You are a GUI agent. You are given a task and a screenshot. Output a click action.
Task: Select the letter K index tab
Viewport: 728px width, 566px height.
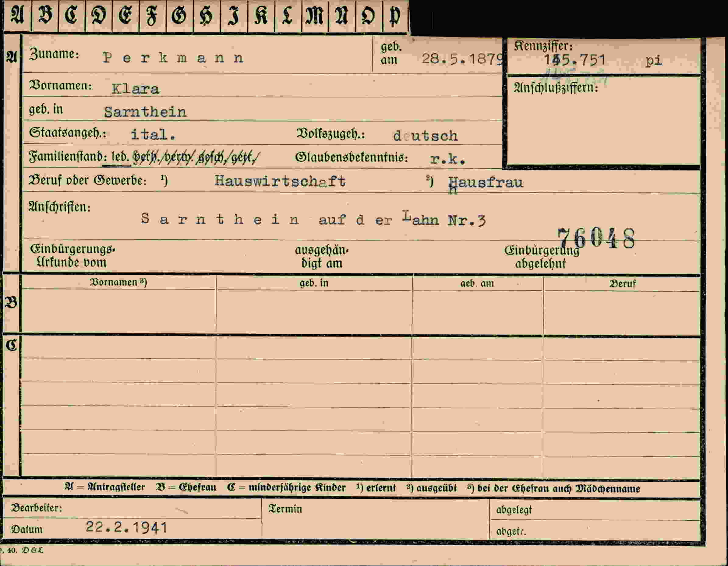[x=261, y=16]
